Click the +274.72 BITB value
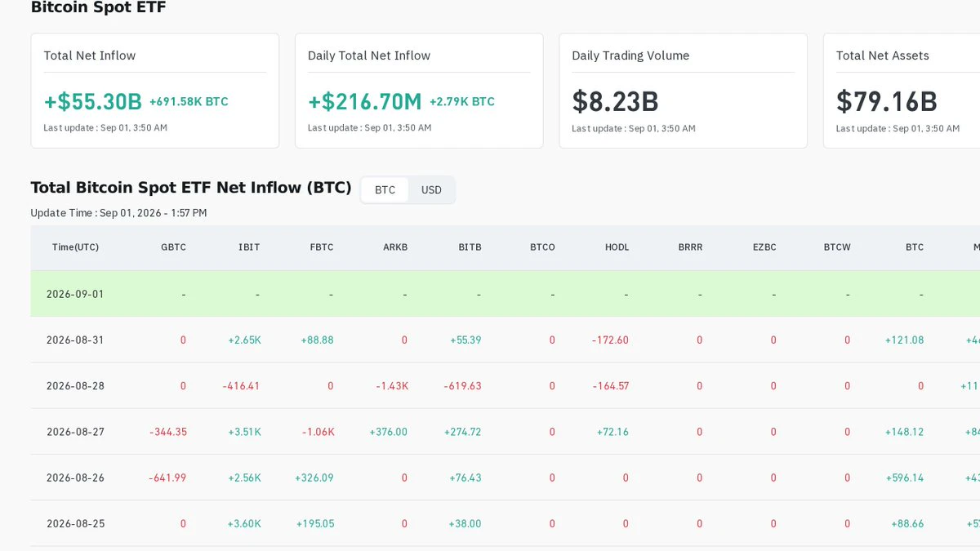This screenshot has height=551, width=980. 463,432
